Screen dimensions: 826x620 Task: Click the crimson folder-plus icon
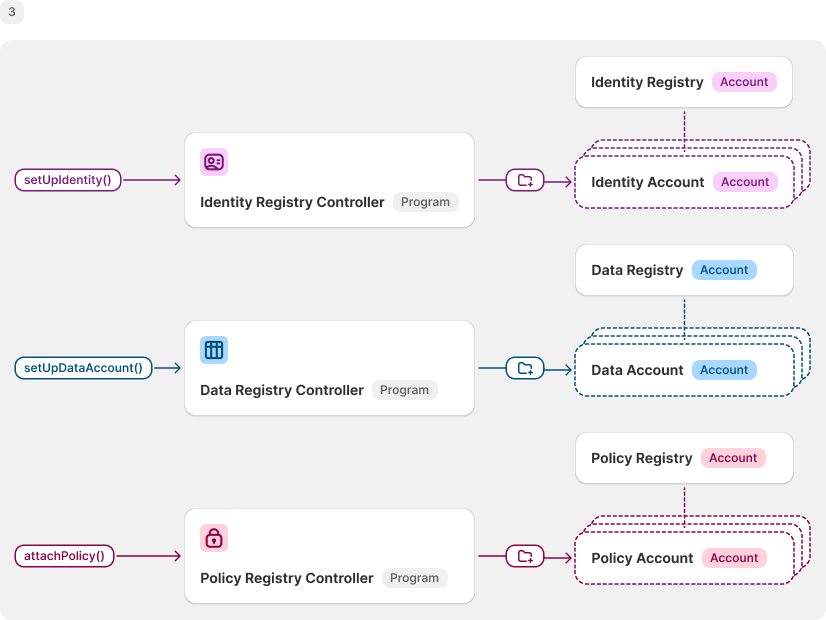tap(525, 556)
